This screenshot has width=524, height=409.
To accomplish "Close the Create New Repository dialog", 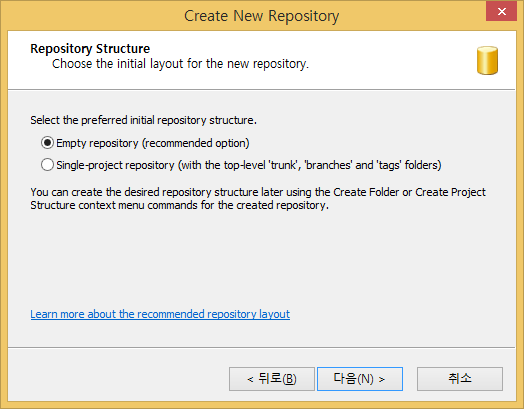I will coord(501,11).
